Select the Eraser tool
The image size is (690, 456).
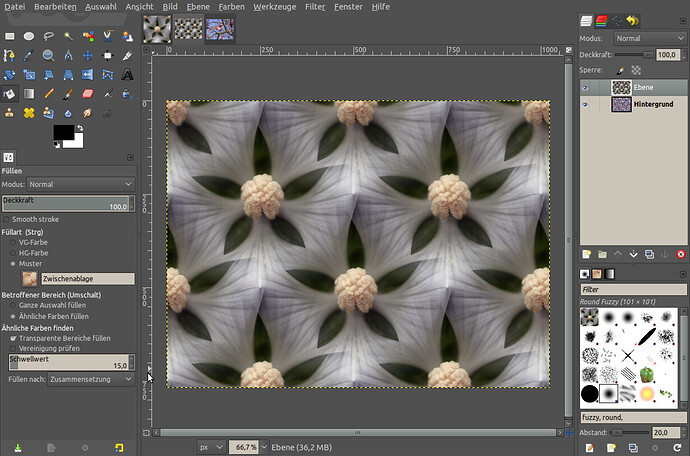coord(88,93)
